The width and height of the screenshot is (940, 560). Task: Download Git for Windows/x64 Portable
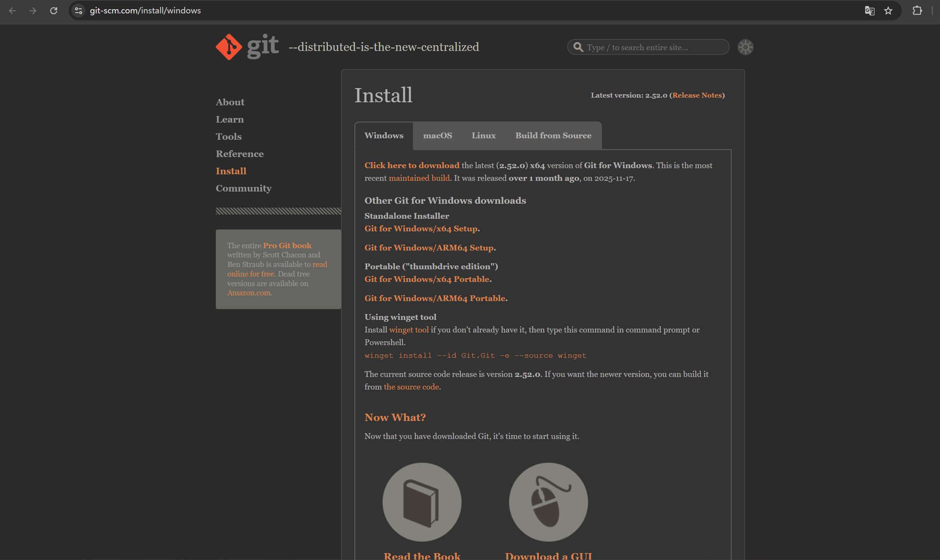pyautogui.click(x=427, y=279)
